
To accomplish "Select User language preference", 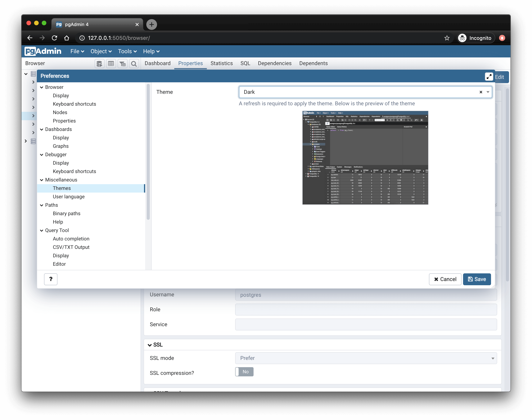I will (69, 197).
